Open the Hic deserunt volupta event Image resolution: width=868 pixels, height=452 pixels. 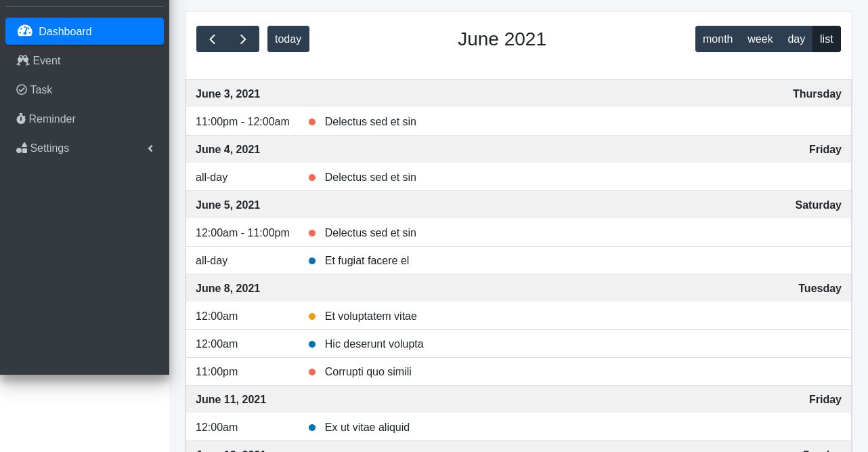click(374, 344)
